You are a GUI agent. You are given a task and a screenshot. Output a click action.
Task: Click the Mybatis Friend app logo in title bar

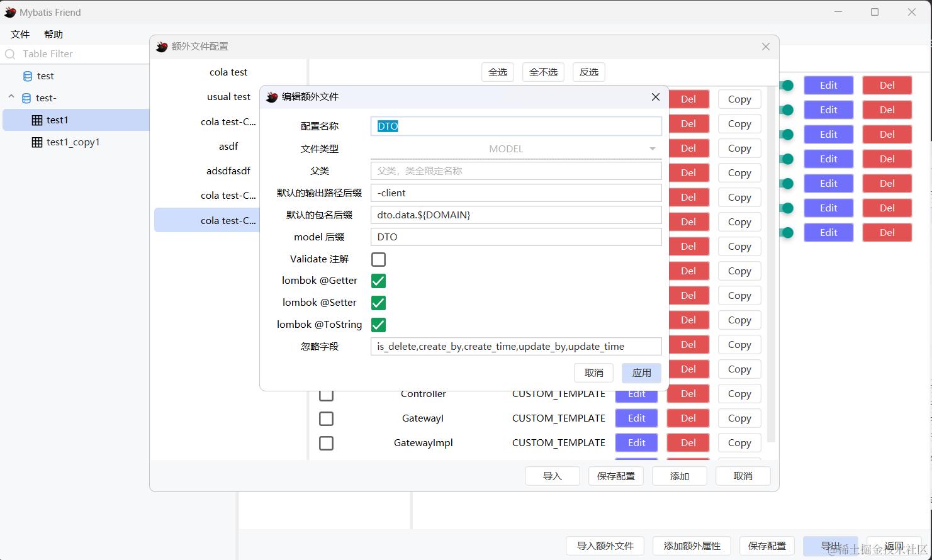point(10,12)
